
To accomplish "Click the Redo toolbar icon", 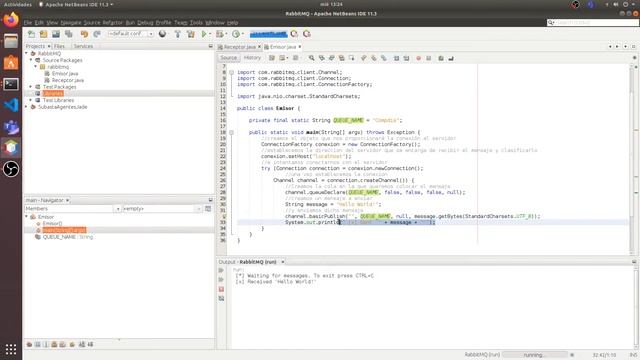I will [97, 34].
